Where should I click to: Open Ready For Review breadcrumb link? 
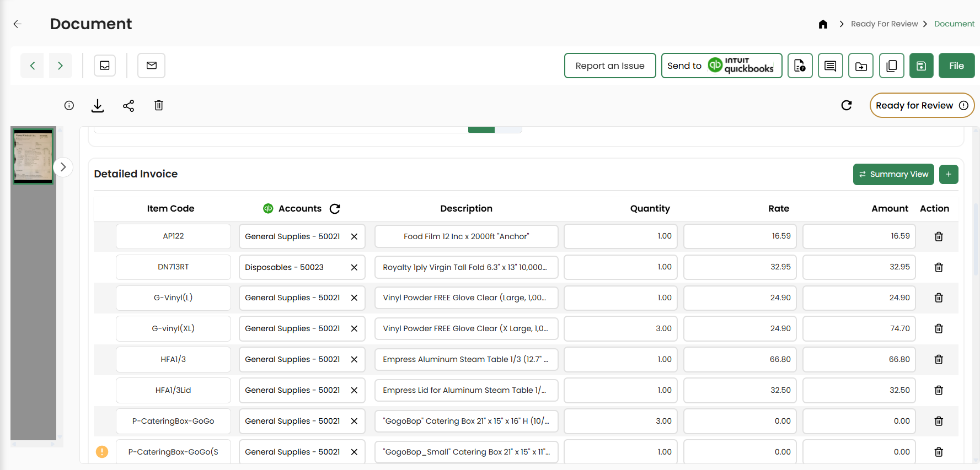(884, 24)
